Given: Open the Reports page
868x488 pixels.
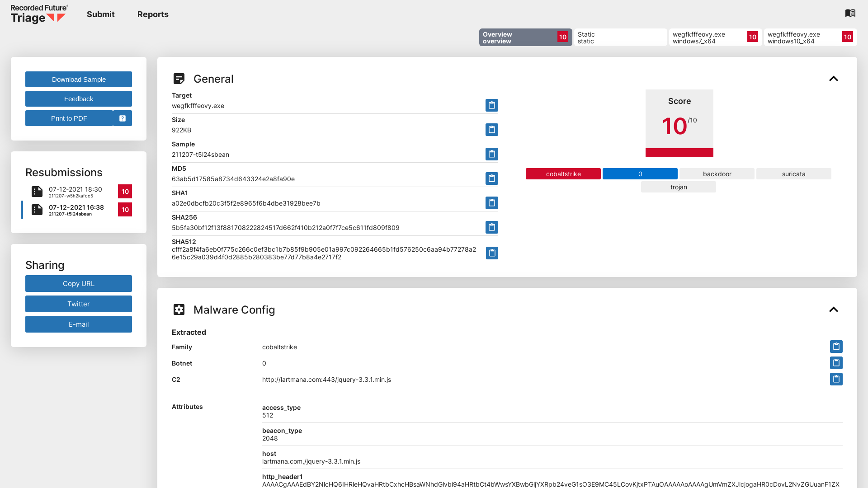Looking at the screenshot, I should 153,14.
